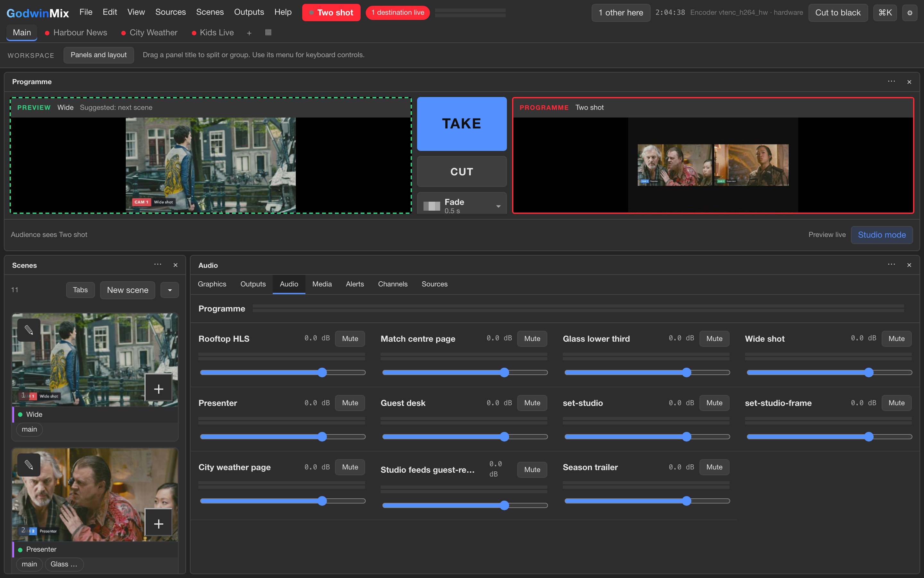Open Panels and layout options
This screenshot has height=578, width=924.
point(98,55)
